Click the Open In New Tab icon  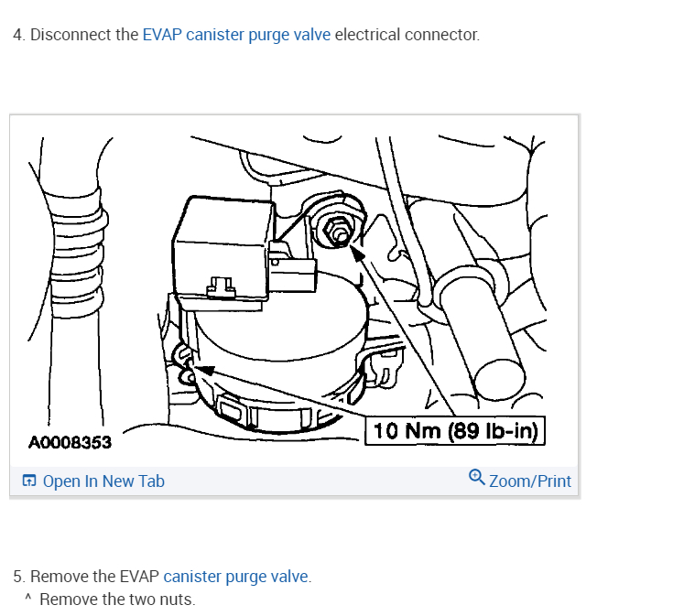tap(28, 481)
